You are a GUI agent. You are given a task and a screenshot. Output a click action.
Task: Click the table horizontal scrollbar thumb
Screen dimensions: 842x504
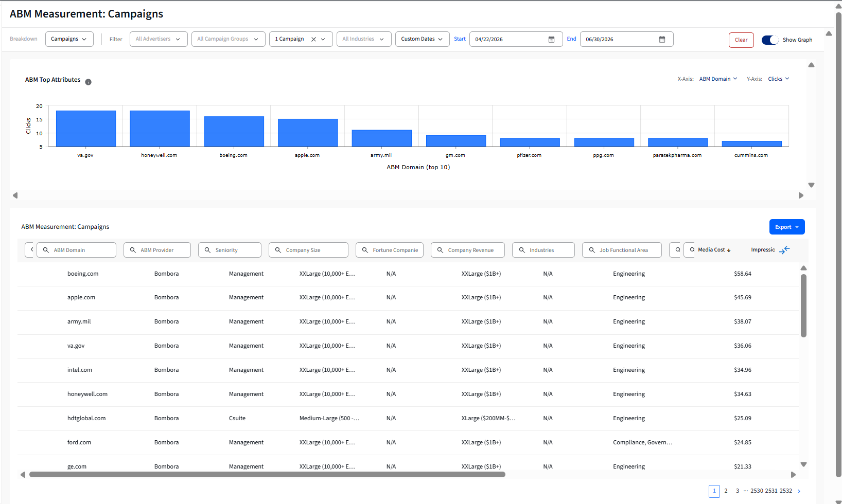coord(267,475)
